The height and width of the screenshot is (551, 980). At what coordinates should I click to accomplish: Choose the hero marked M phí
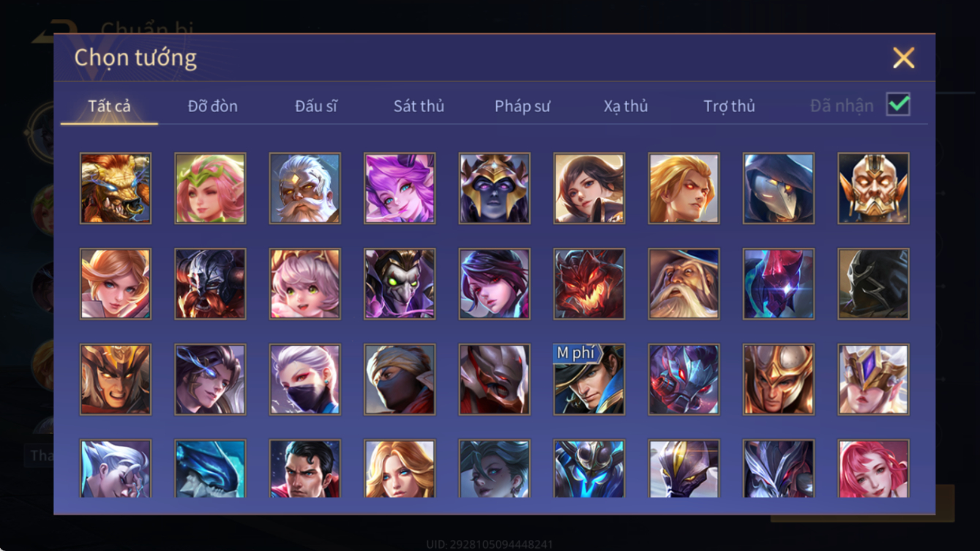[589, 380]
